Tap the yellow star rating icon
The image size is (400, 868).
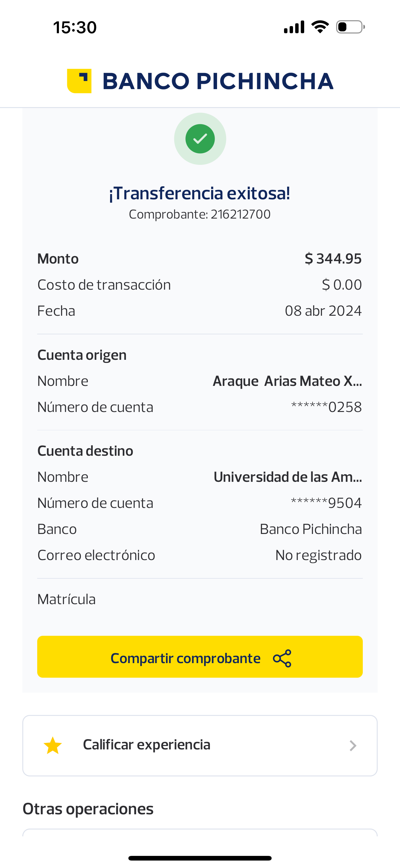[53, 745]
